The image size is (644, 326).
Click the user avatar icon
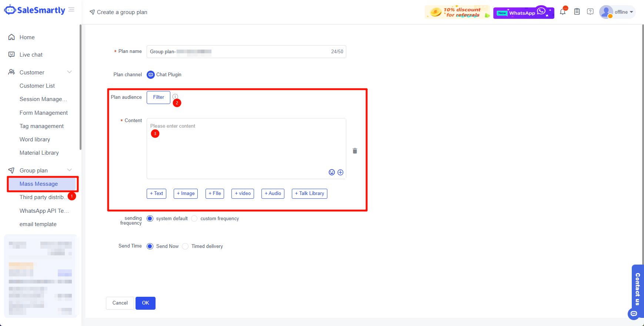[x=606, y=12]
